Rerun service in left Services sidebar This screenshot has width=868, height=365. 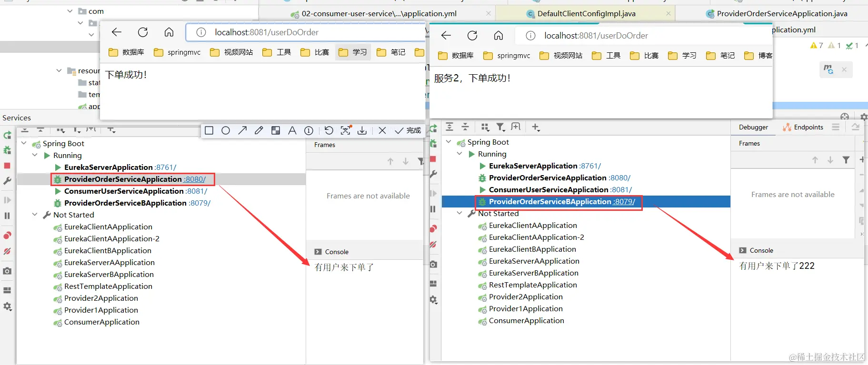tap(7, 135)
